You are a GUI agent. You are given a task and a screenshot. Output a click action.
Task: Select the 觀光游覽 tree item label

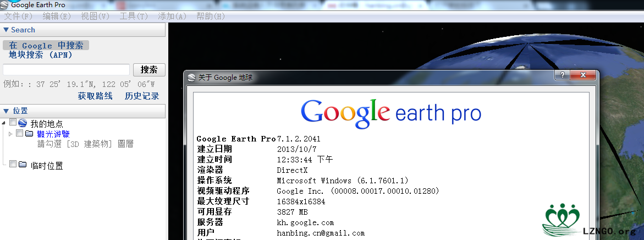tap(53, 134)
